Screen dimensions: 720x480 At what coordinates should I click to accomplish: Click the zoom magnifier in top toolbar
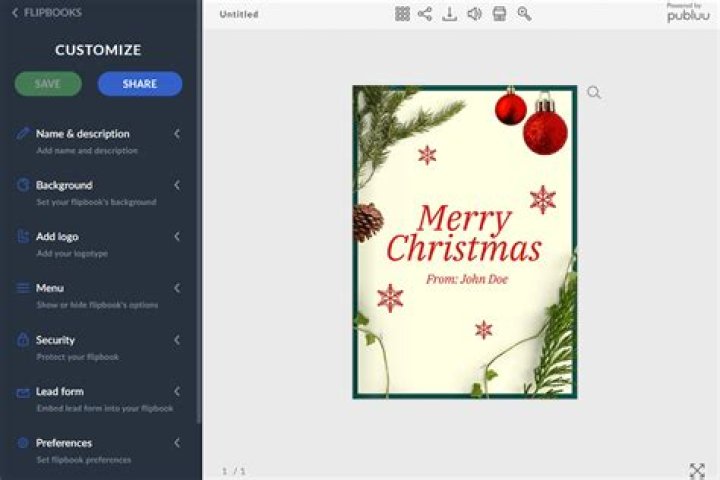click(x=524, y=14)
